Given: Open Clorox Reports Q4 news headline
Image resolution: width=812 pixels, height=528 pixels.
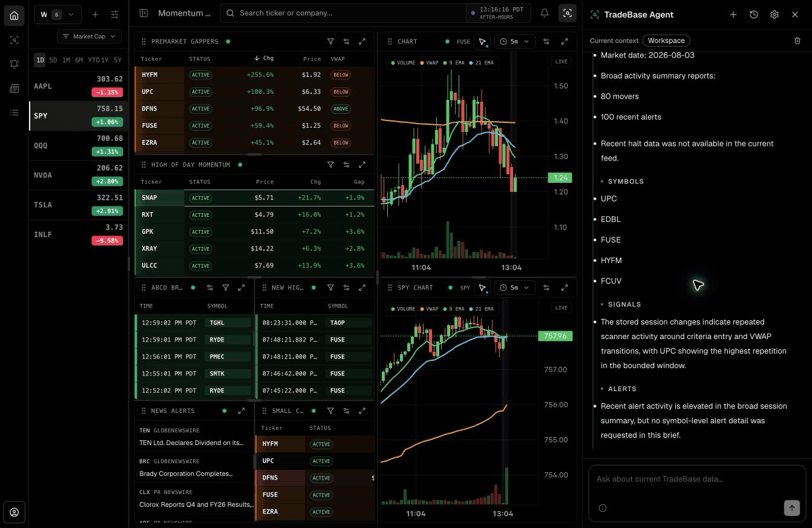Looking at the screenshot, I should [x=195, y=504].
